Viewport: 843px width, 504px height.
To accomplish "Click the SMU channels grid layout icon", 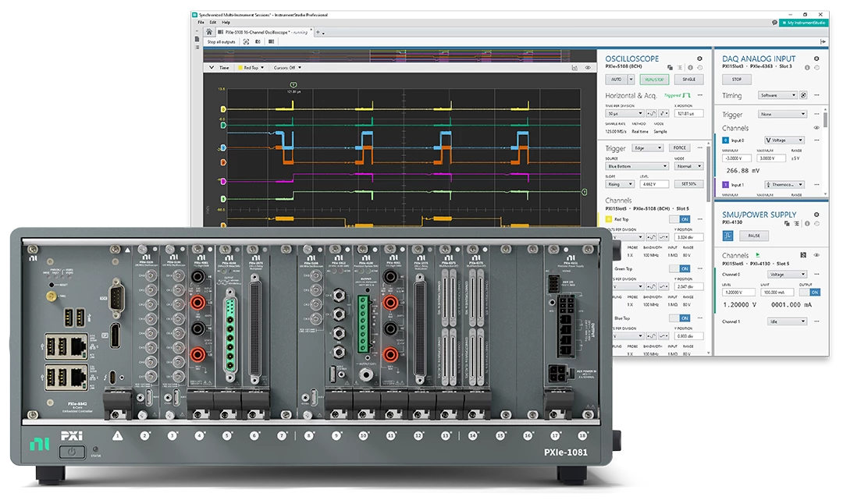I will pyautogui.click(x=803, y=255).
